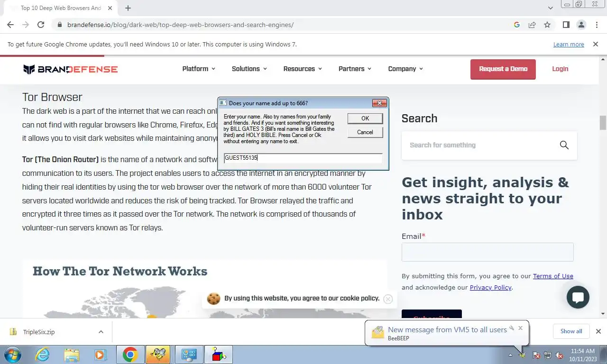Click the wrench icon in BeeBEEP balloon
This screenshot has height=364, width=607.
pyautogui.click(x=512, y=328)
